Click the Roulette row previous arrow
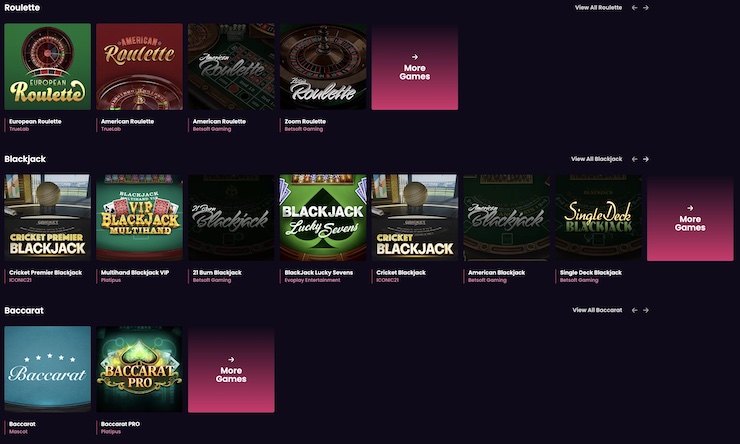Screen dimensions: 740x444 (x=634, y=7)
